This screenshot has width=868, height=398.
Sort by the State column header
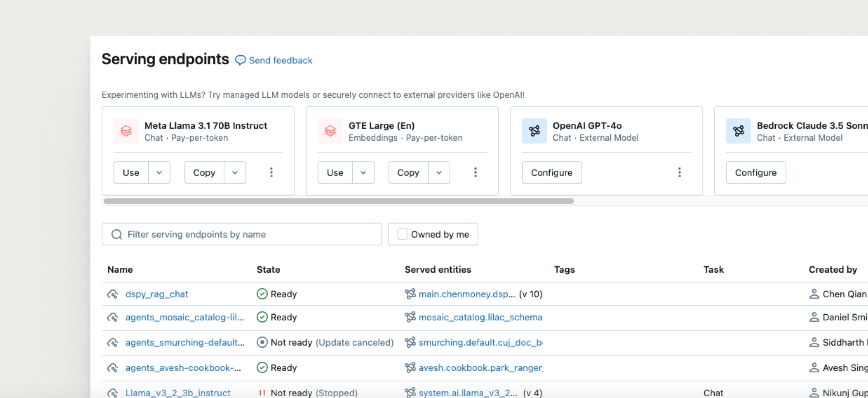(x=268, y=270)
